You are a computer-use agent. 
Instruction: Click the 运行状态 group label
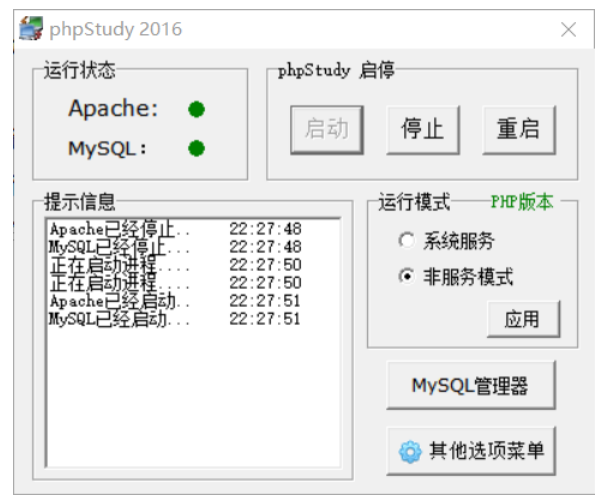pyautogui.click(x=79, y=70)
